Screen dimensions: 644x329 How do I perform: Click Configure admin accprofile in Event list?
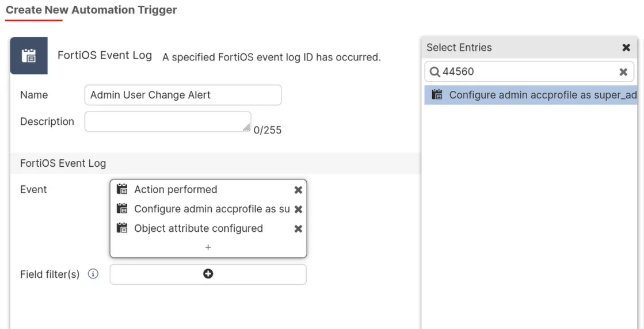point(209,209)
